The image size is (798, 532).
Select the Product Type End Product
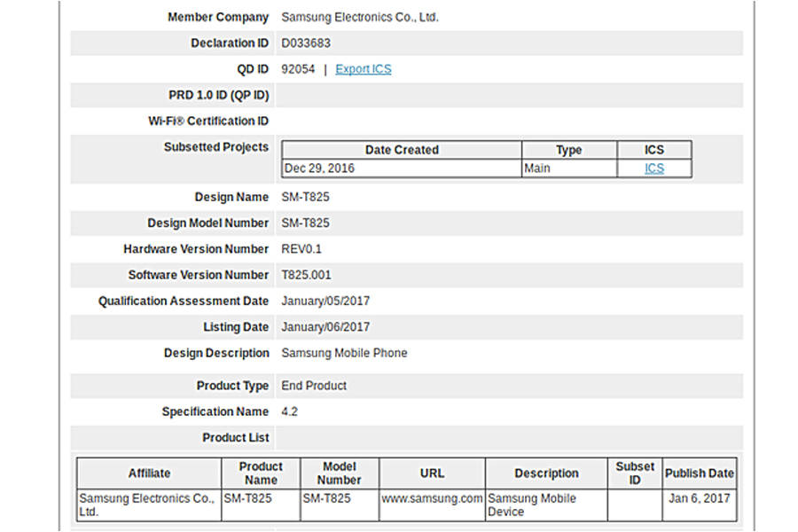314,385
